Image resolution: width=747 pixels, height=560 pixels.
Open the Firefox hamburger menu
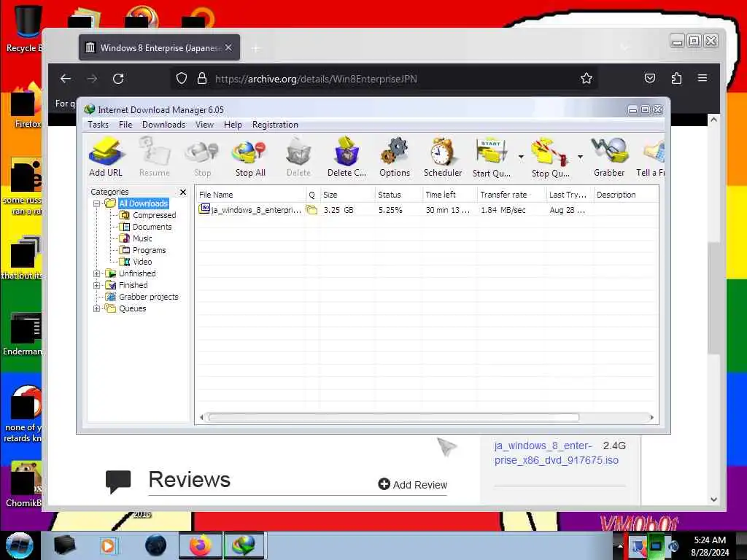[703, 77]
